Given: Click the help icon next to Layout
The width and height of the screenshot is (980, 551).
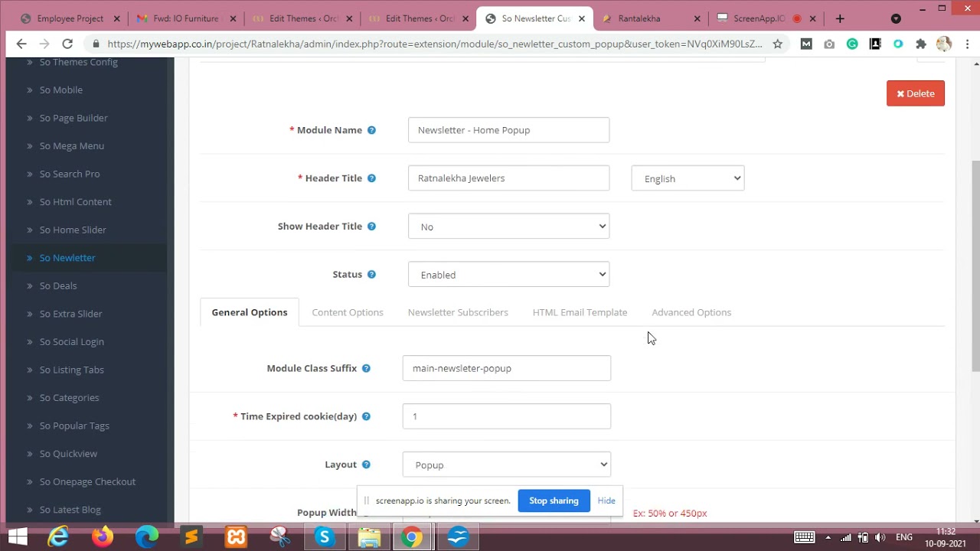Looking at the screenshot, I should (366, 465).
